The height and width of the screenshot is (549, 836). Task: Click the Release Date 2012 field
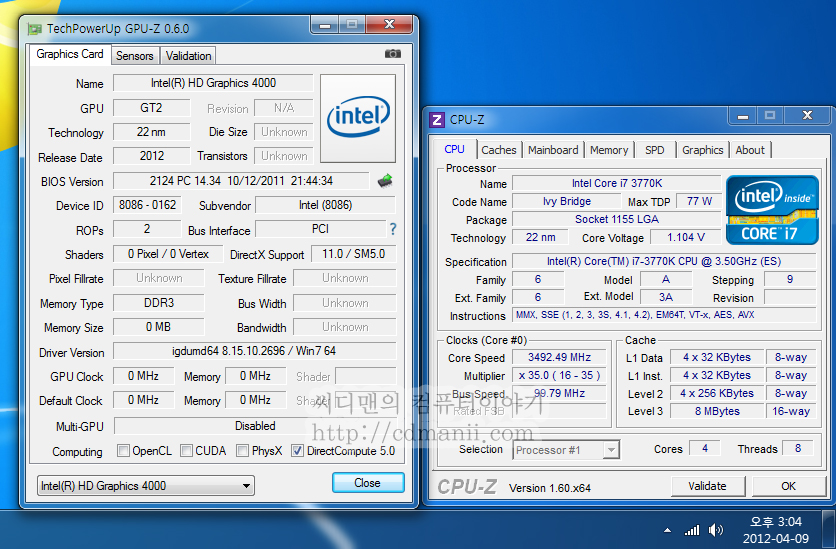(151, 156)
